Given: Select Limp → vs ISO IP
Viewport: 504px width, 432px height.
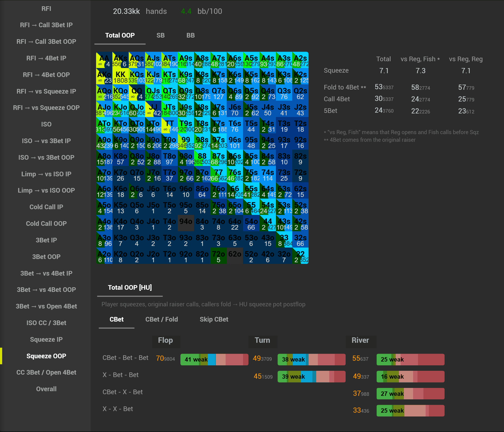Looking at the screenshot, I should click(46, 174).
